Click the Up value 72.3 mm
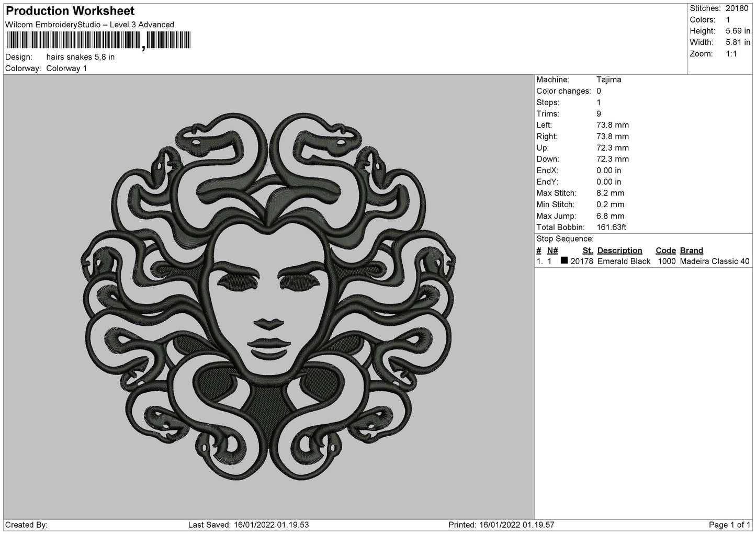 pos(613,148)
